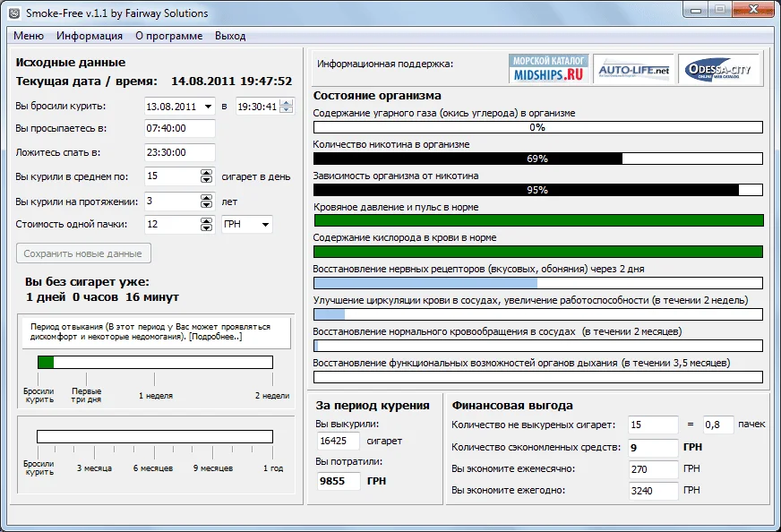
Task: Click the cigarettes per day spinner
Action: coord(206,176)
